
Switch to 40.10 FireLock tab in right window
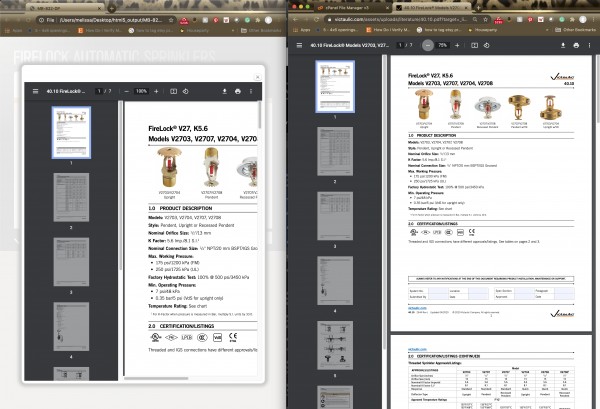click(432, 8)
